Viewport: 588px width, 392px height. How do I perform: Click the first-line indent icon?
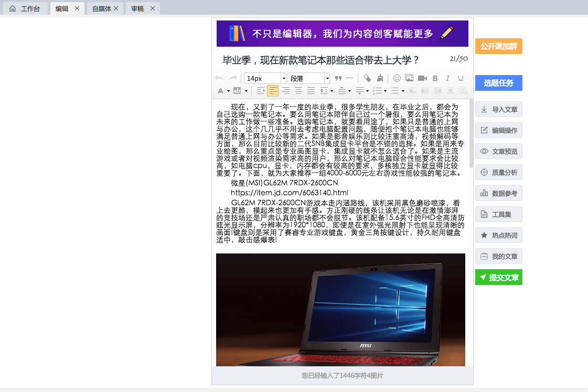pos(261,91)
